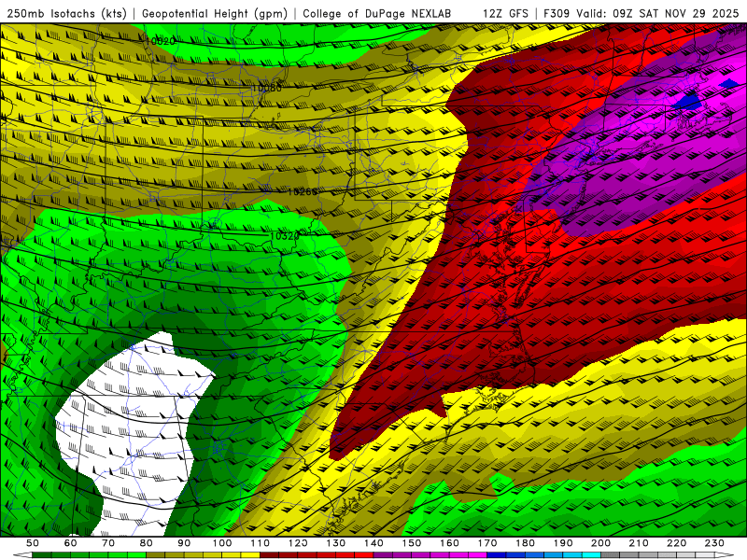Click the 110 value on the legend
The width and height of the screenshot is (747, 560).
click(260, 543)
